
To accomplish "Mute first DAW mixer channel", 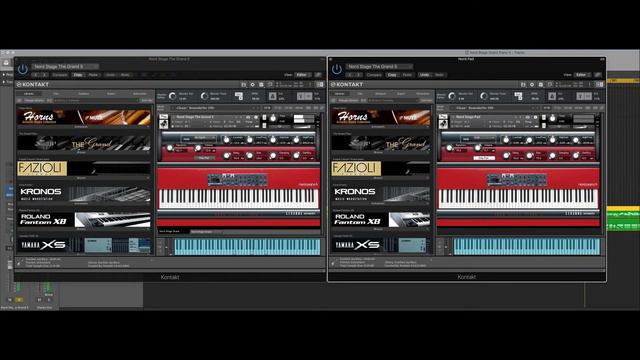I will 10,300.
